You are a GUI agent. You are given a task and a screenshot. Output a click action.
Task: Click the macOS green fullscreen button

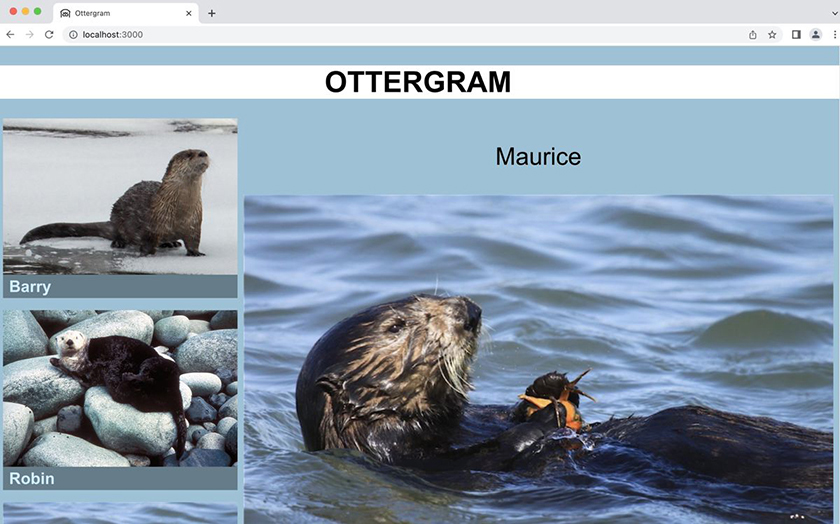click(38, 11)
